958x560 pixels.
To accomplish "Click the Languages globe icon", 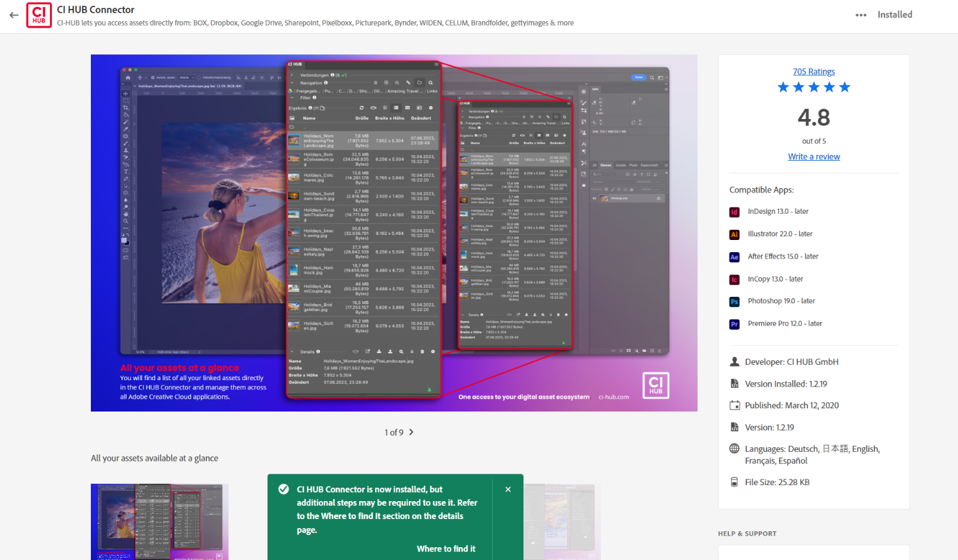I will pos(735,449).
